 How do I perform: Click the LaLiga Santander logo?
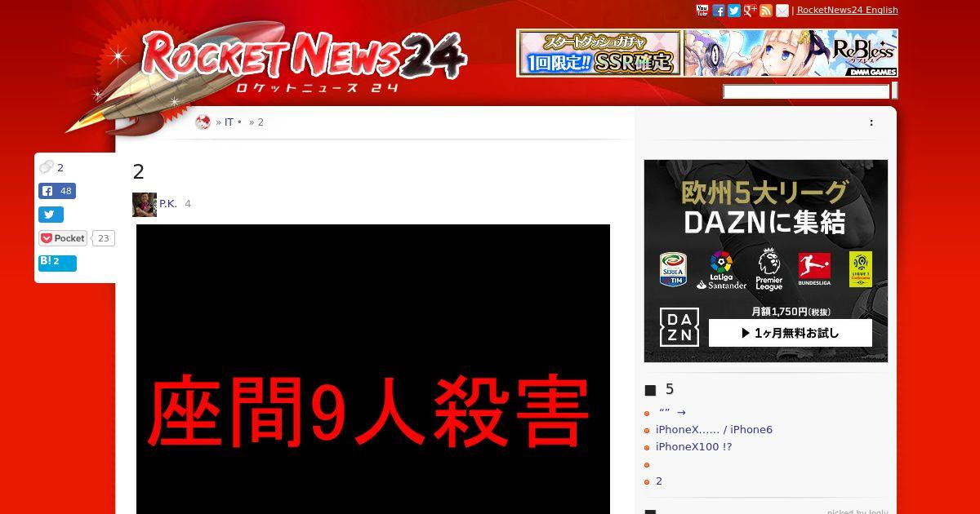click(x=721, y=270)
